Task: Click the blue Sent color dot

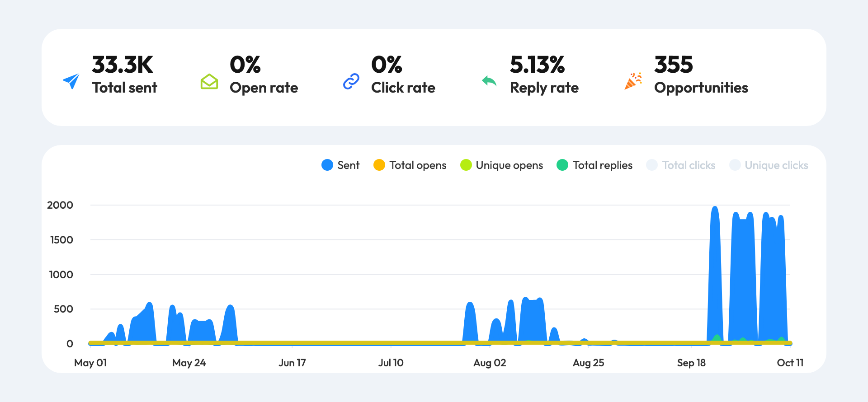Action: [x=327, y=165]
